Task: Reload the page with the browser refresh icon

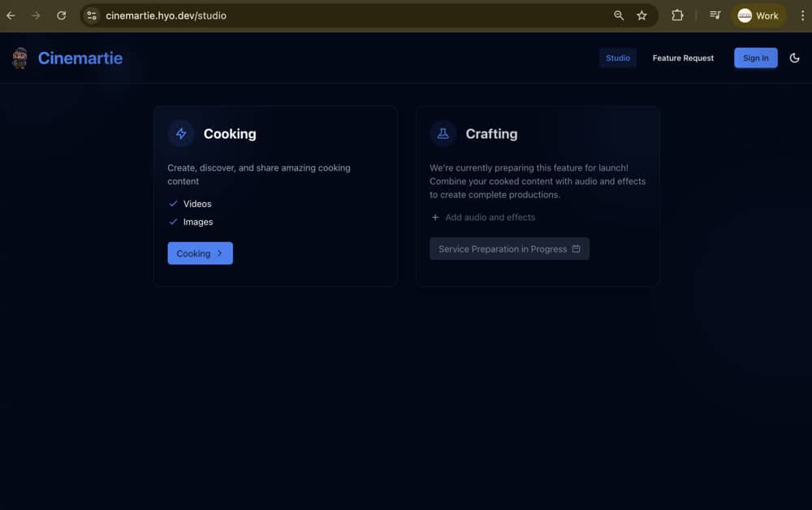Action: point(62,15)
